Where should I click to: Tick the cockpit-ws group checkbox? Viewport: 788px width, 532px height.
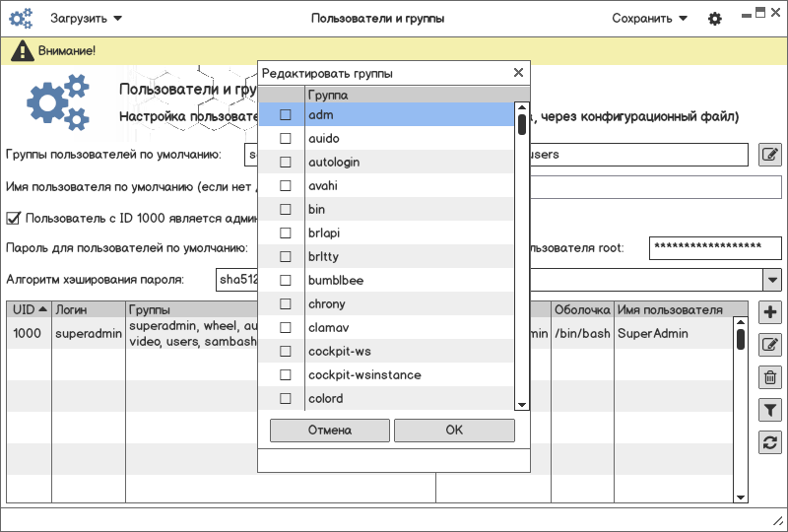pyautogui.click(x=286, y=352)
